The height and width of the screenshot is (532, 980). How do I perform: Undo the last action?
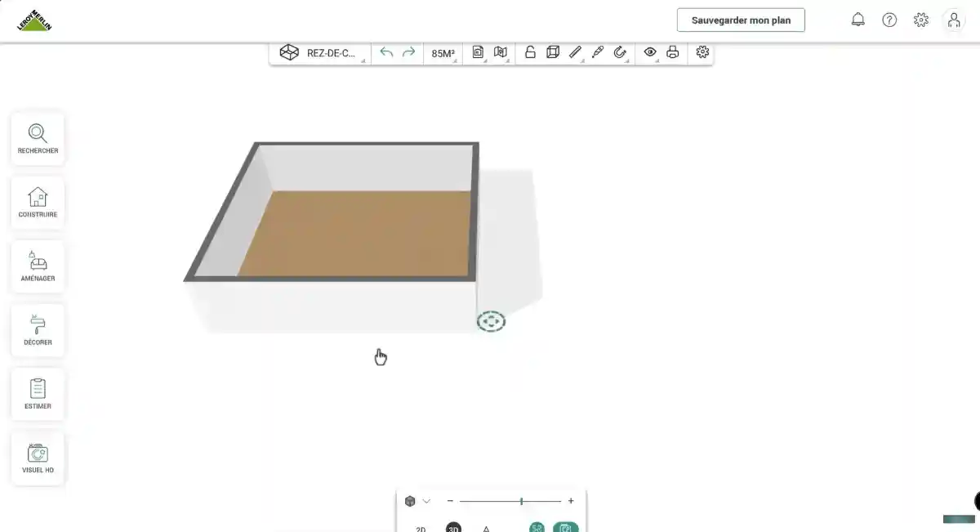[x=386, y=52]
